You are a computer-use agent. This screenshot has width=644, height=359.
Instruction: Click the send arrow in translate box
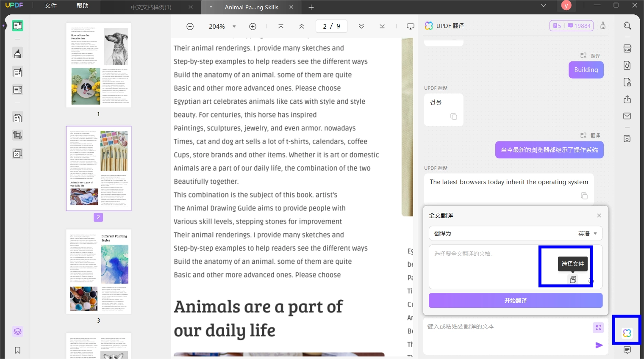(599, 345)
